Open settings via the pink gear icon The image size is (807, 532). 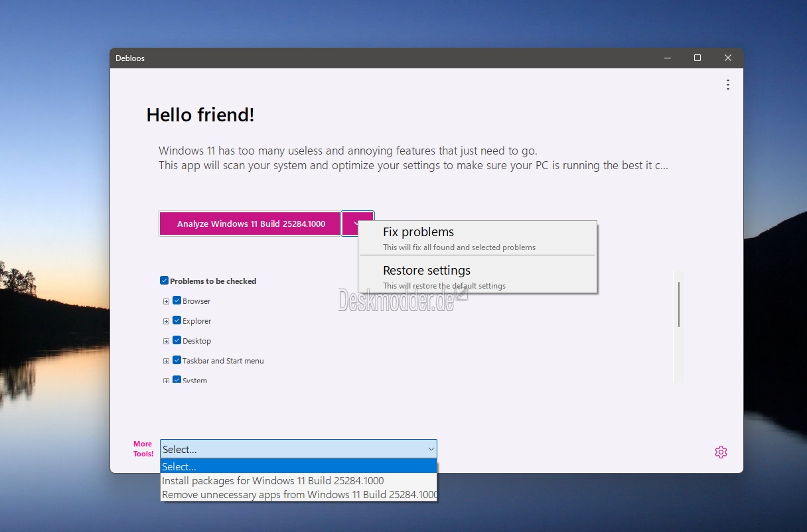pyautogui.click(x=721, y=452)
